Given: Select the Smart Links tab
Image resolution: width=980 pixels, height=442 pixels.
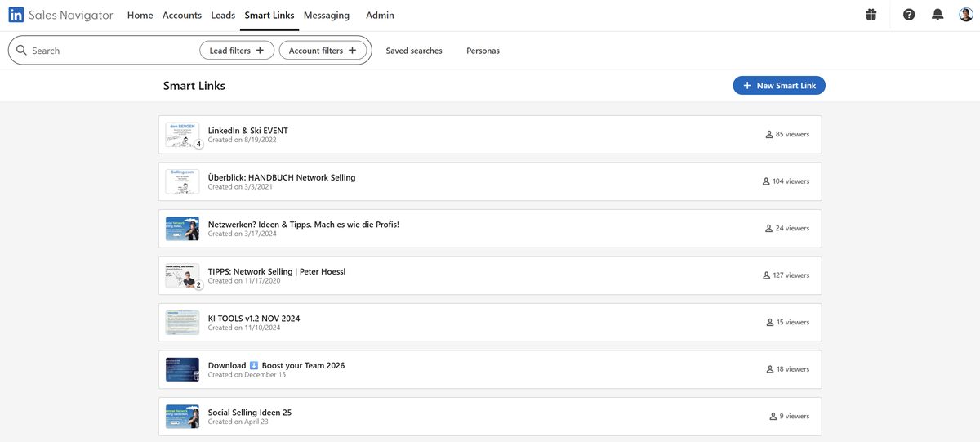Looking at the screenshot, I should [x=269, y=15].
